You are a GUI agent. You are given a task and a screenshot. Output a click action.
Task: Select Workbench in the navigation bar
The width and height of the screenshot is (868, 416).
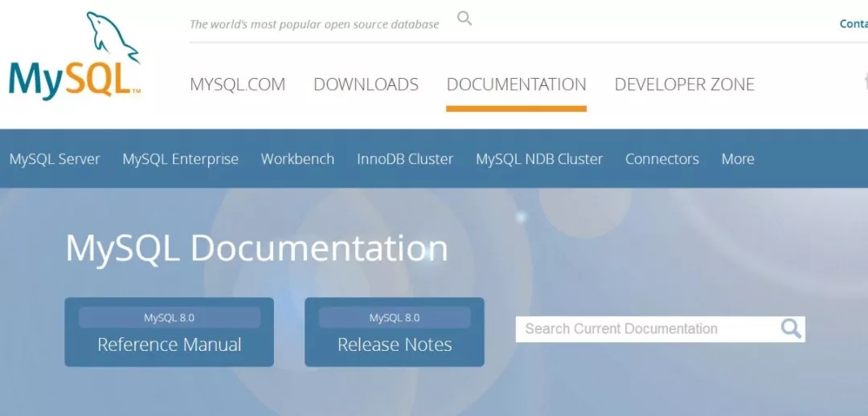pos(298,159)
